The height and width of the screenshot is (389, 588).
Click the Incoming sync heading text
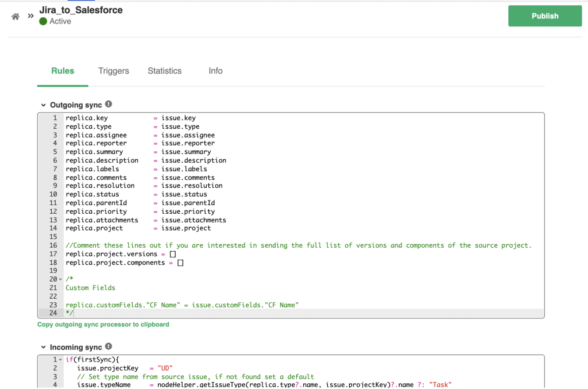click(76, 348)
